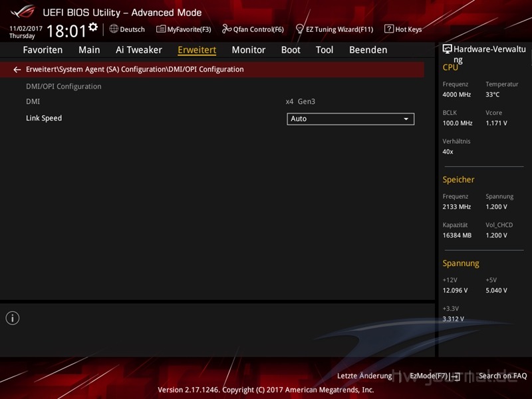Click CPU temperature value 33°C

coord(492,94)
